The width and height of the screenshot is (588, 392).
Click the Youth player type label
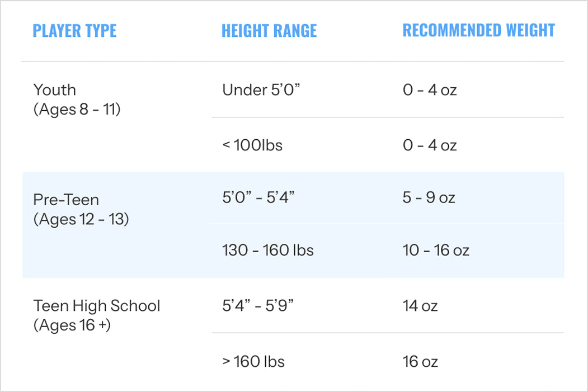(55, 89)
